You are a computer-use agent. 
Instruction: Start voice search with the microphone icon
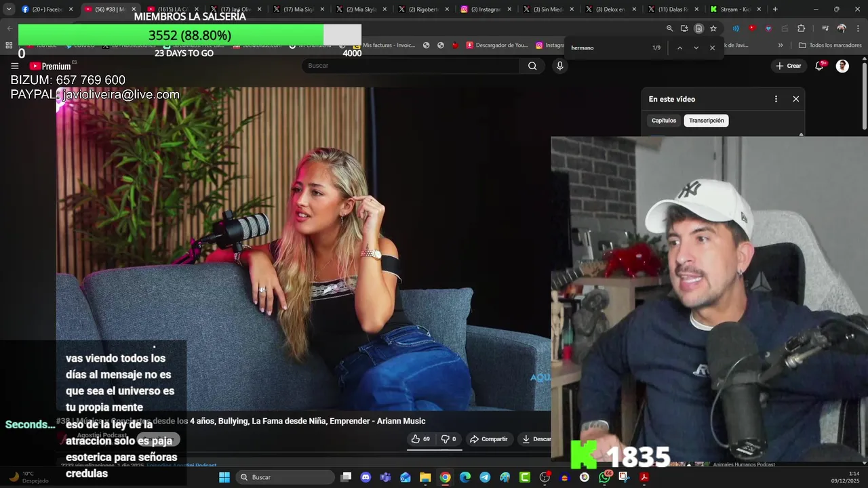[x=559, y=66]
